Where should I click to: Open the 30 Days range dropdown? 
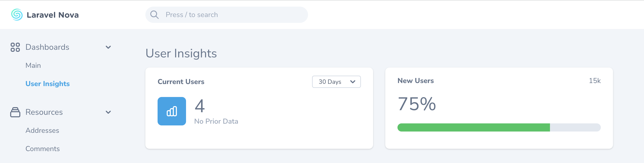click(x=336, y=82)
